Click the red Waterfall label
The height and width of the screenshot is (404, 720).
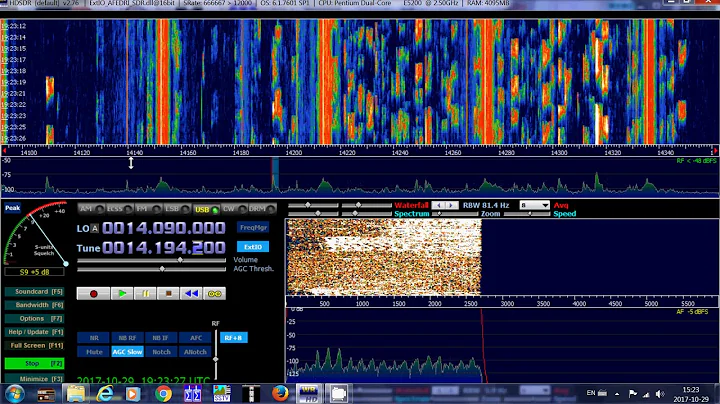coord(411,205)
